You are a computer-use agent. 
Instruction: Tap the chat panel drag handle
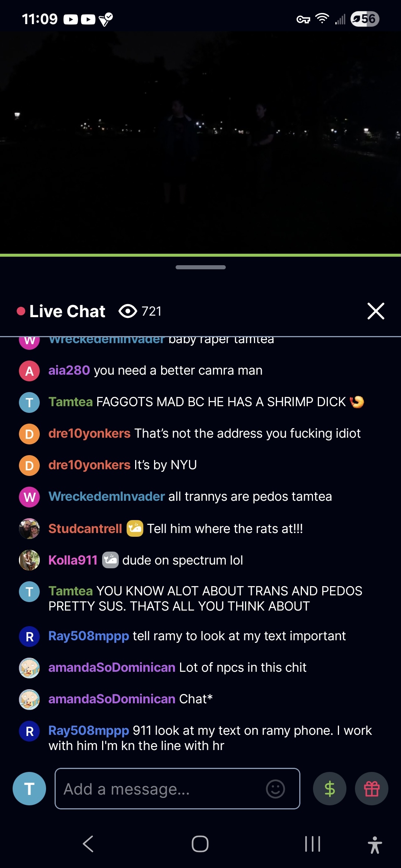(x=200, y=267)
